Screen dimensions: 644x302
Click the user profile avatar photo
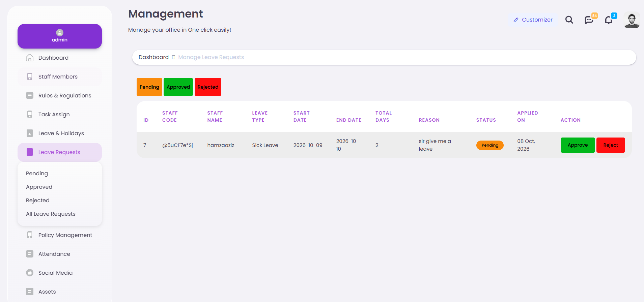632,20
